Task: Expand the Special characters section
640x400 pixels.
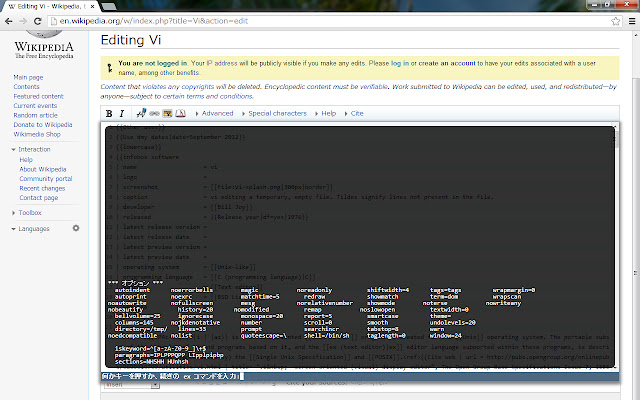Action: (x=275, y=114)
